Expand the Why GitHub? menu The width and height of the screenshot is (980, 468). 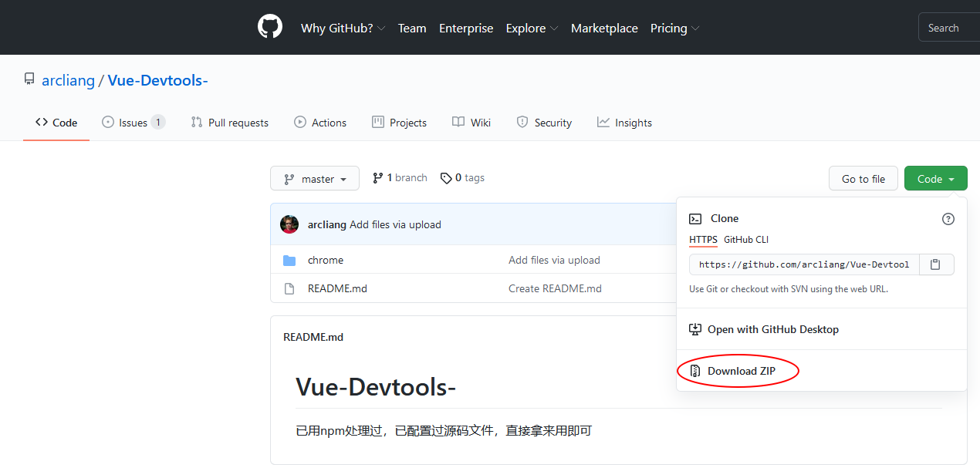[343, 28]
